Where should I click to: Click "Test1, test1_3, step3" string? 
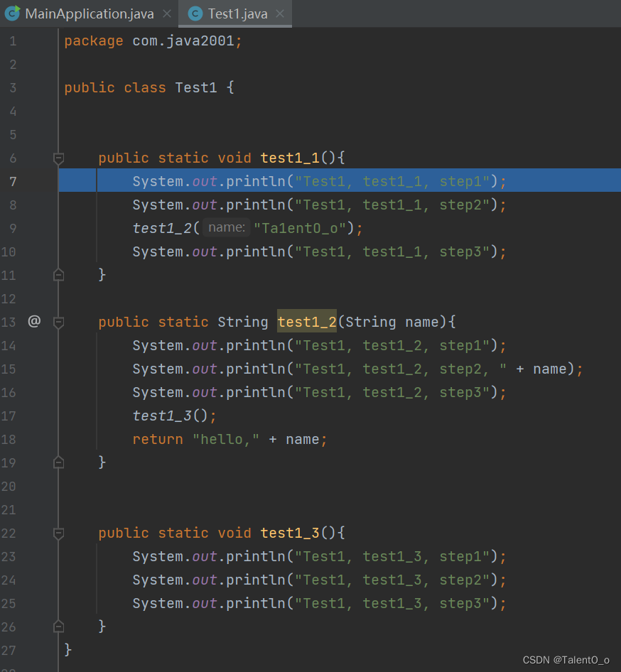tap(393, 603)
